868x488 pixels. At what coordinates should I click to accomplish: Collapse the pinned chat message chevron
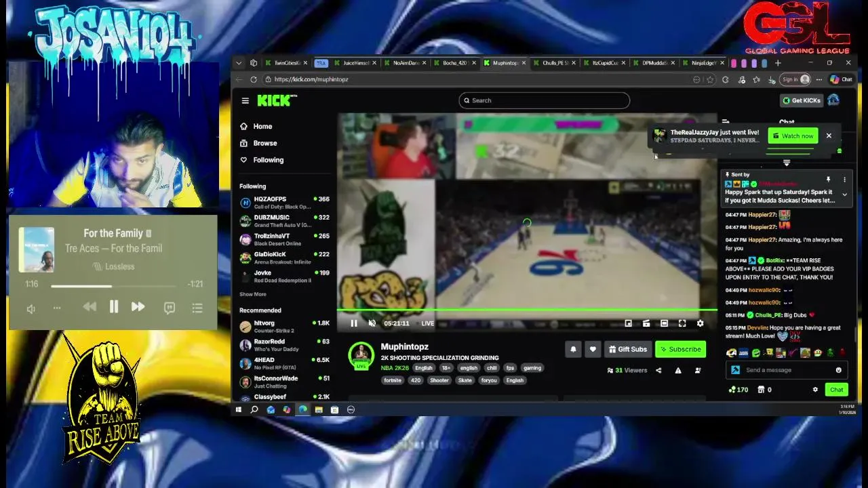point(844,195)
